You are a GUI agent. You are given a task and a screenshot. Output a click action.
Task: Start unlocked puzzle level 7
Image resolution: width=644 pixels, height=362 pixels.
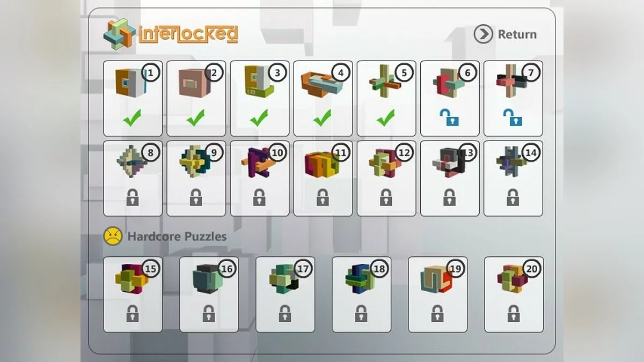[513, 98]
